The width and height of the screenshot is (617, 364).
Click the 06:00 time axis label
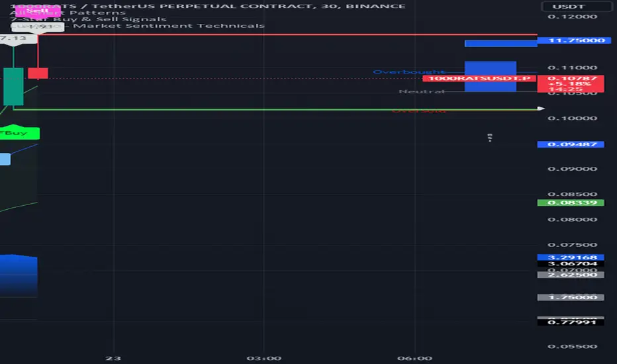(x=414, y=358)
